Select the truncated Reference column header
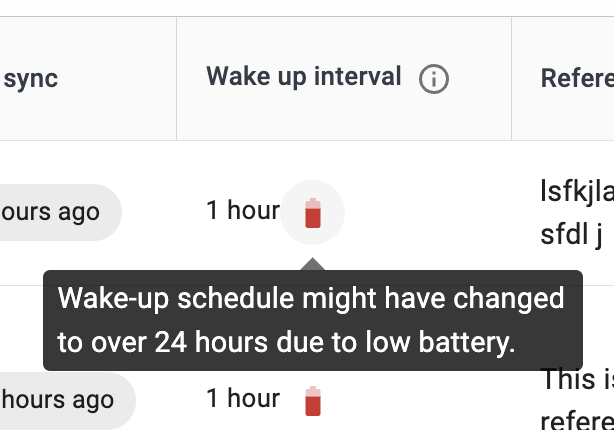 (x=577, y=79)
